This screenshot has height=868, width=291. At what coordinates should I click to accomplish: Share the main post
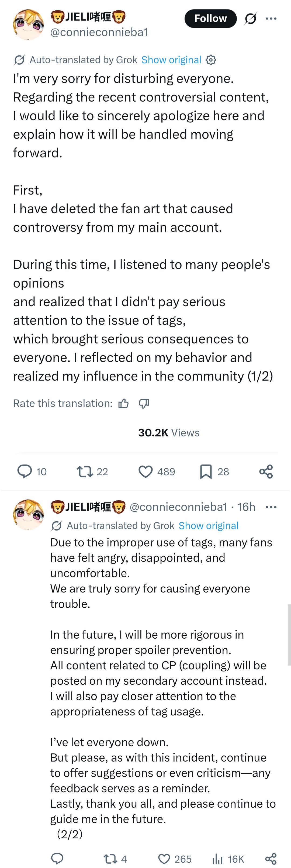pyautogui.click(x=266, y=471)
